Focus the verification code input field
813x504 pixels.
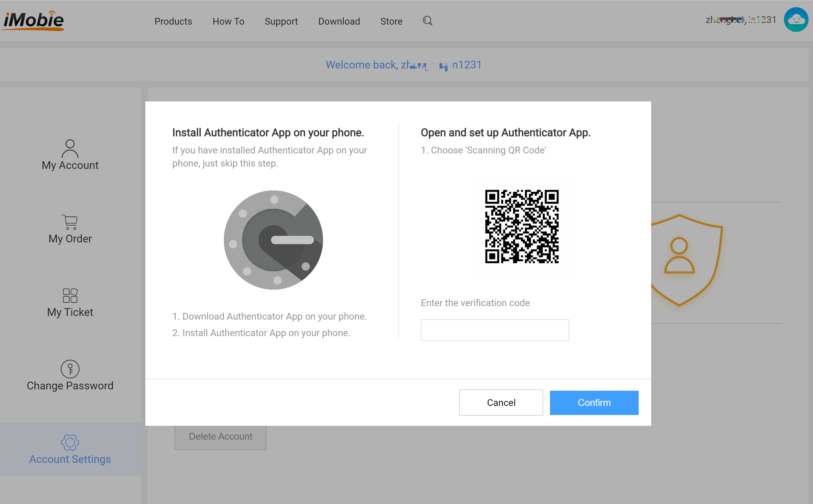tap(495, 330)
